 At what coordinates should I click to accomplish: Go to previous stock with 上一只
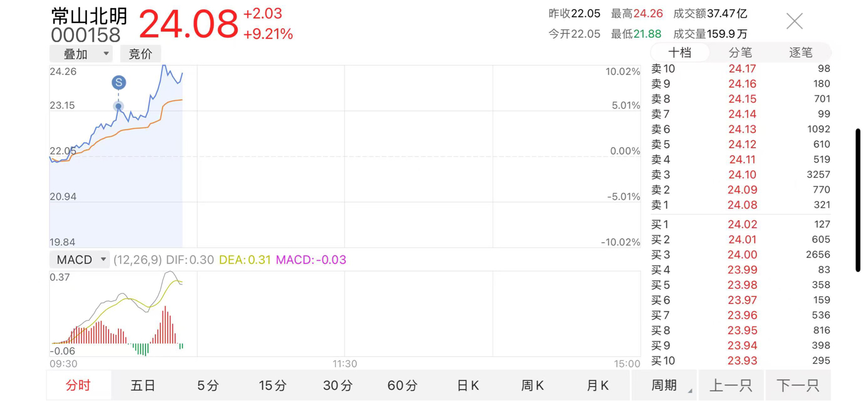[x=731, y=385]
